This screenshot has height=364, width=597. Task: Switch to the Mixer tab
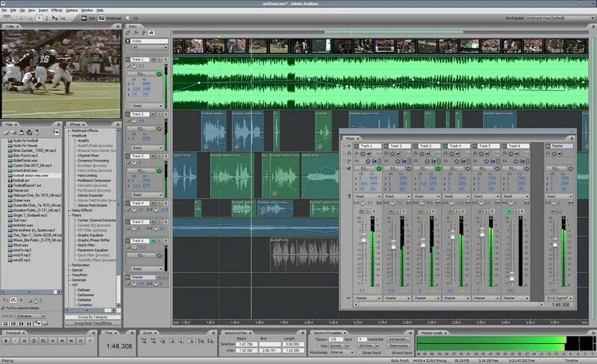point(351,138)
